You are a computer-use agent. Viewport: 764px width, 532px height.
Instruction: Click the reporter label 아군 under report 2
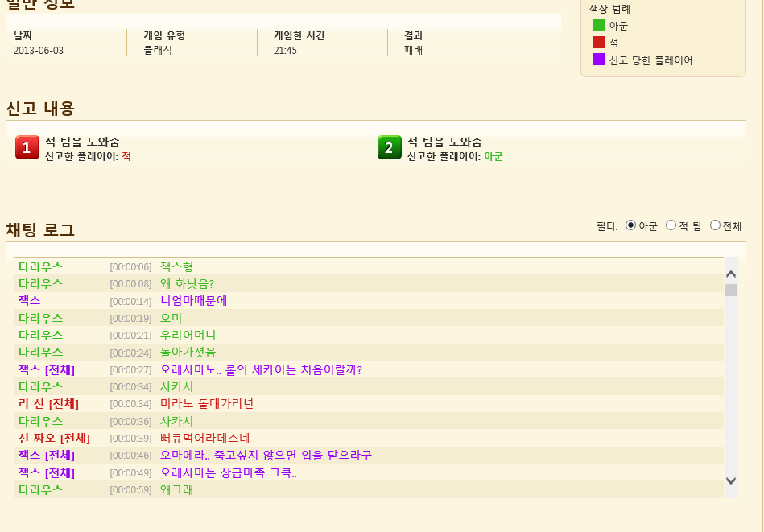(x=494, y=156)
